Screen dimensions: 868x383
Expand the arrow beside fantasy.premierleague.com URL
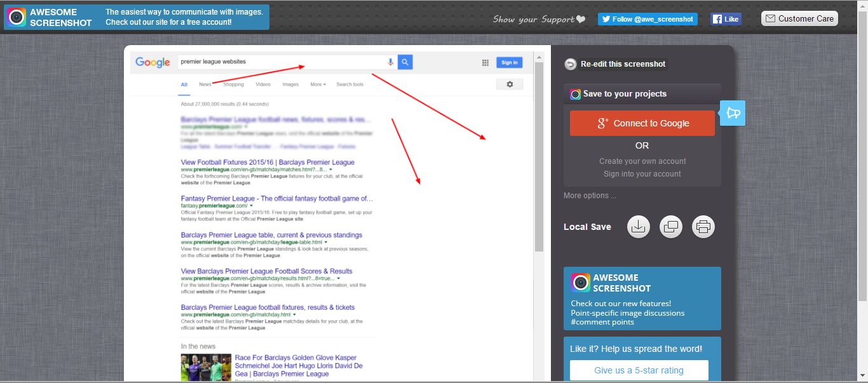252,206
